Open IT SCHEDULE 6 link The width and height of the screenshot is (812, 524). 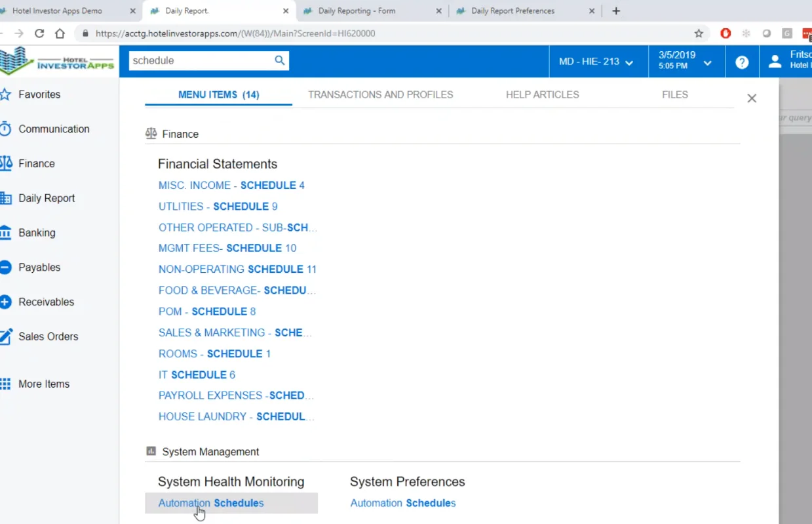(197, 375)
